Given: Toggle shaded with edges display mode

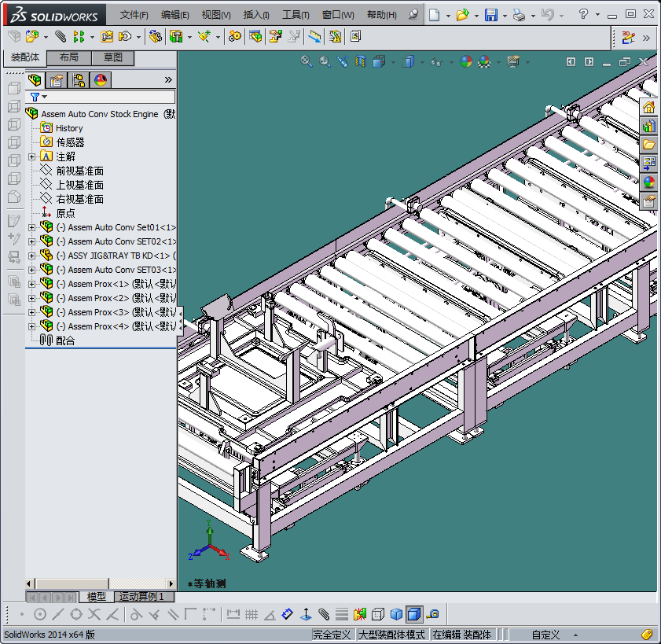Looking at the screenshot, I should (x=414, y=614).
